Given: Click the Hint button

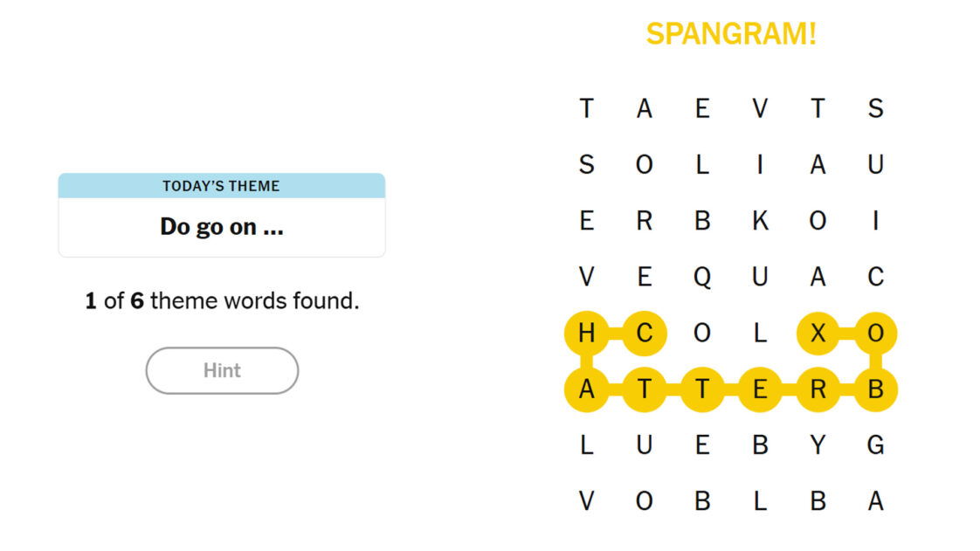Looking at the screenshot, I should click(222, 370).
